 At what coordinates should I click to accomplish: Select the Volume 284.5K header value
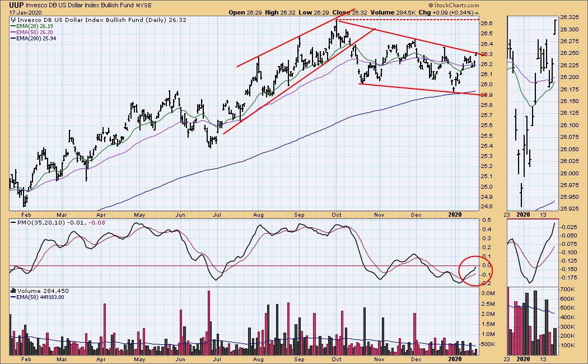393,12
